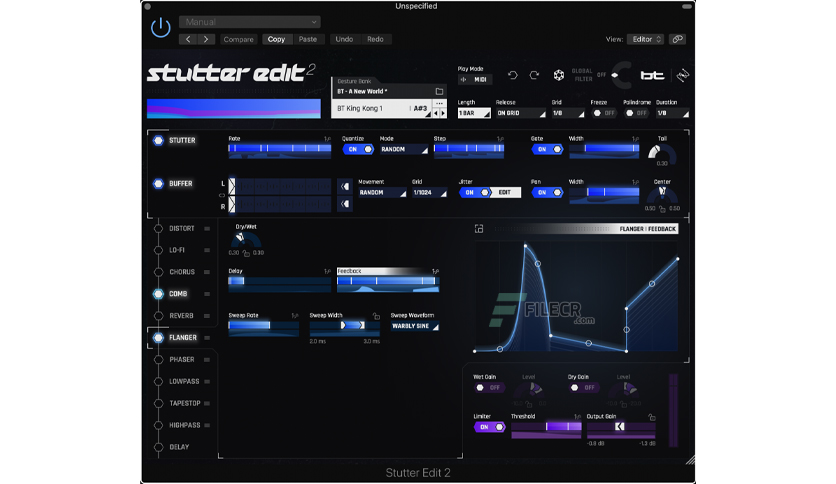Select the Tapestop module tab
Viewport: 836px width, 484px height.
[x=184, y=403]
